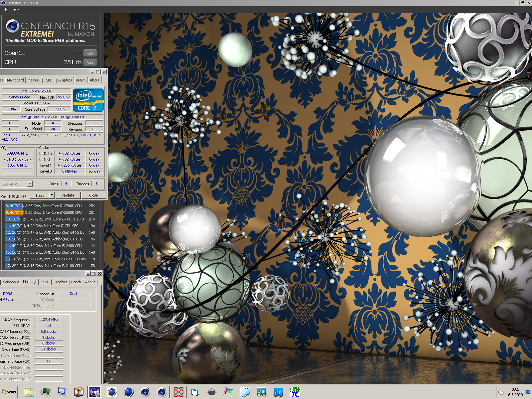Select ranking row 16 Core 2 Duo E84

point(51,259)
